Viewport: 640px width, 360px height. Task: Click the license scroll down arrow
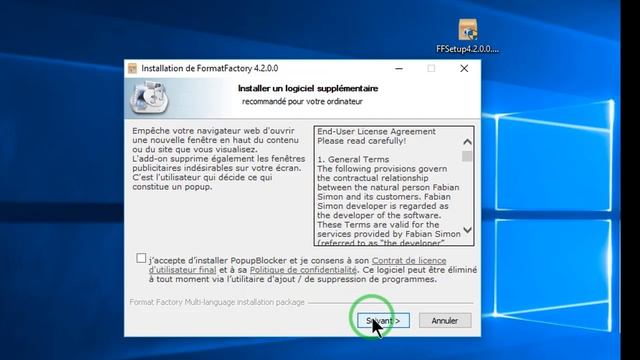coord(467,230)
